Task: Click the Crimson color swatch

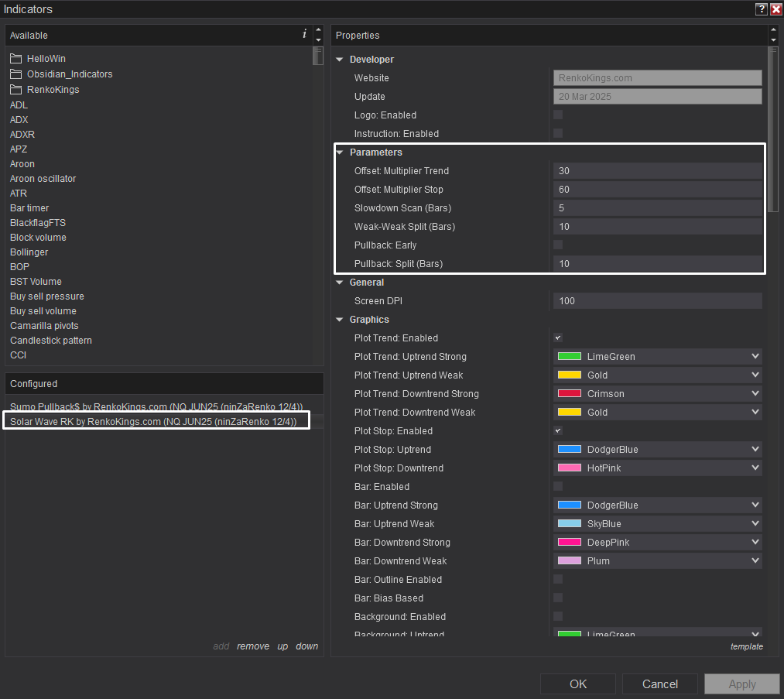Action: (x=570, y=393)
